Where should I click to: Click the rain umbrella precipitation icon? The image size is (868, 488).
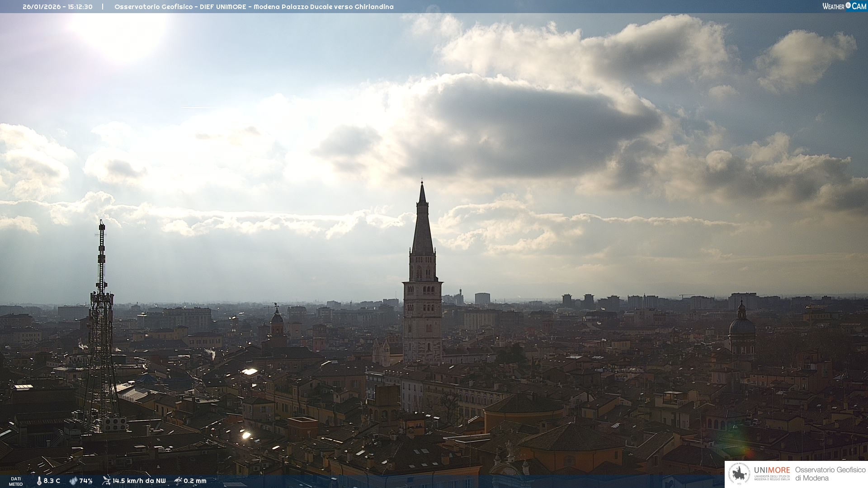pyautogui.click(x=178, y=481)
